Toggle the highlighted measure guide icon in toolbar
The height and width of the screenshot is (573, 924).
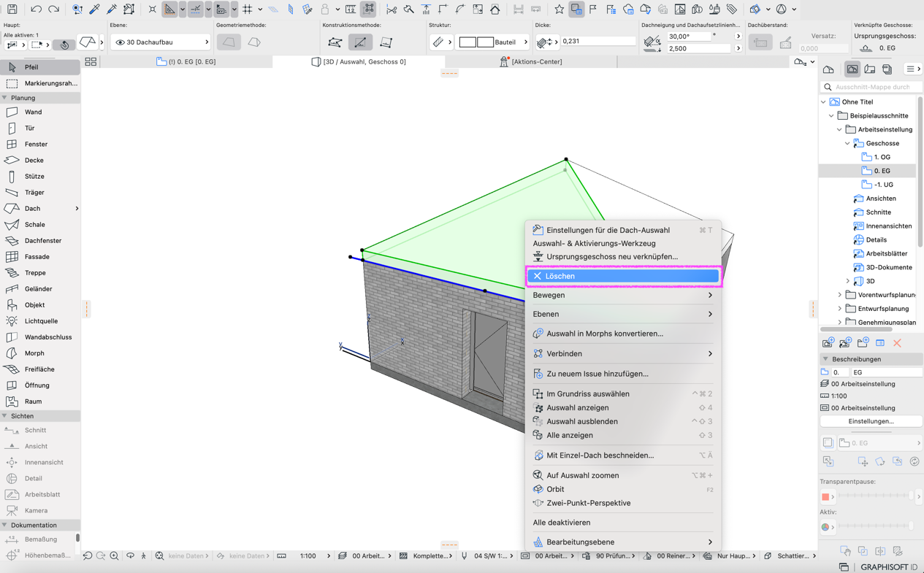(170, 9)
